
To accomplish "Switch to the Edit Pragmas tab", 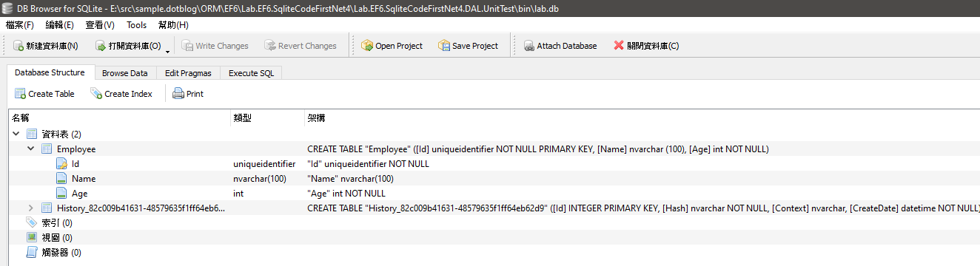I will pos(188,73).
